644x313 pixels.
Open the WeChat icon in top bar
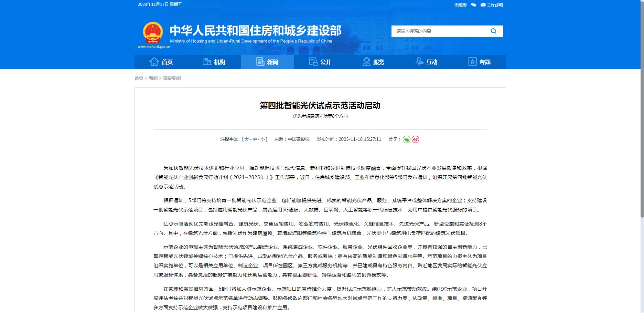[x=474, y=5]
